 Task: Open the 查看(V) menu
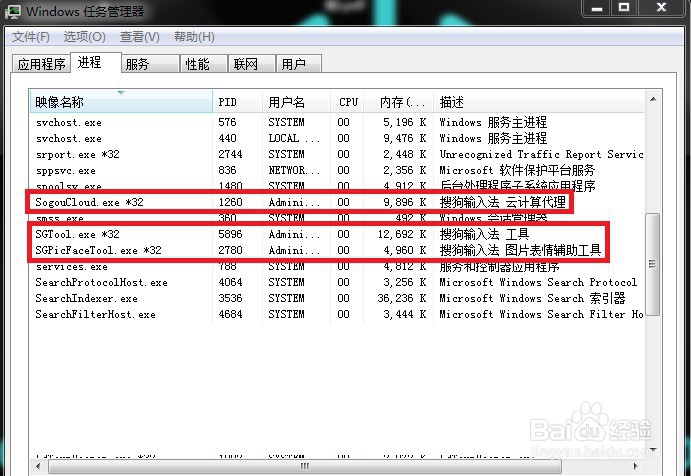pos(140,37)
